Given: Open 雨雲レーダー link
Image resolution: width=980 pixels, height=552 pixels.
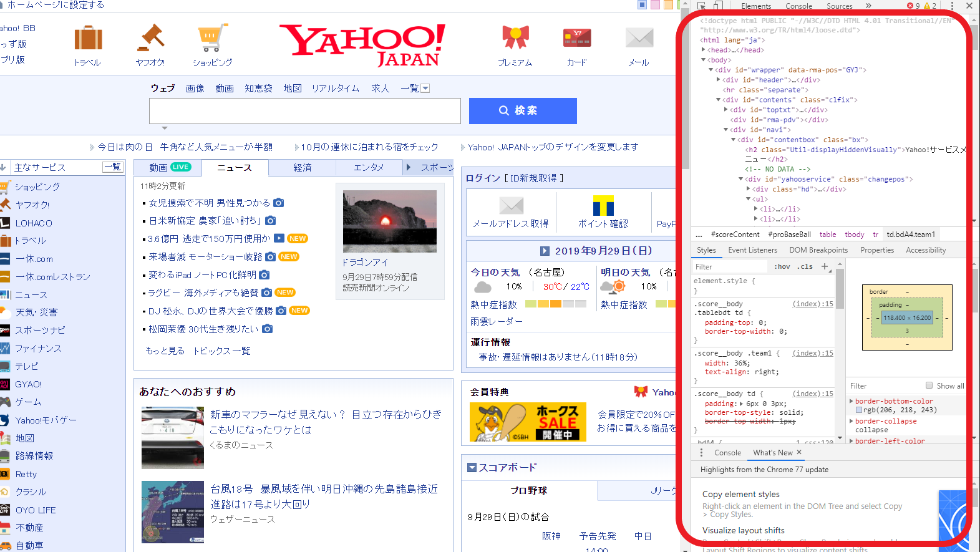Looking at the screenshot, I should (x=497, y=322).
